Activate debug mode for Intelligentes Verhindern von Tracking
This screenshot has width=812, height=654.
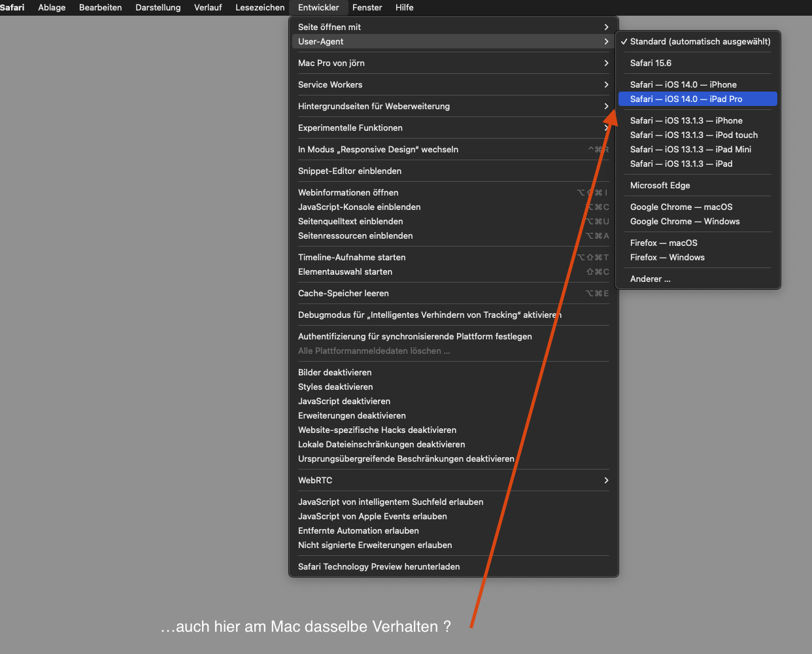pyautogui.click(x=454, y=315)
